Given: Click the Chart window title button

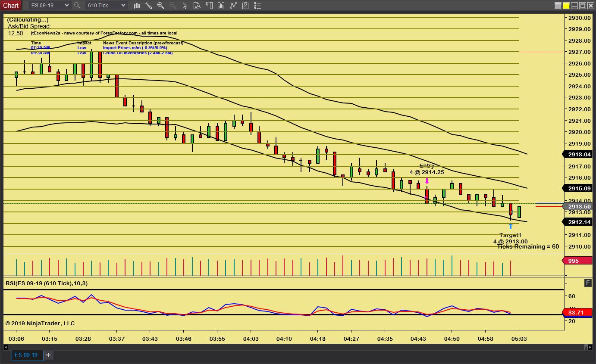Looking at the screenshot, I should pyautogui.click(x=11, y=5).
